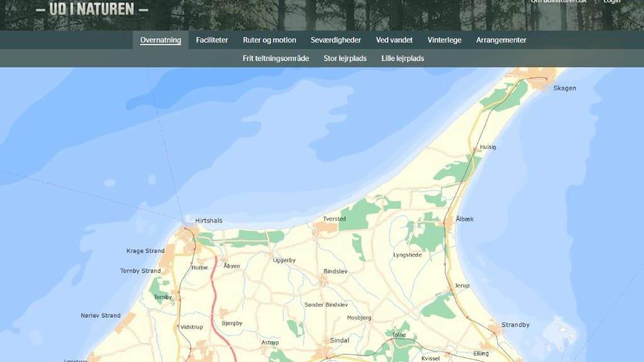Select the Faciliteter menu item
Screen dimensions: 644x362
213,40
